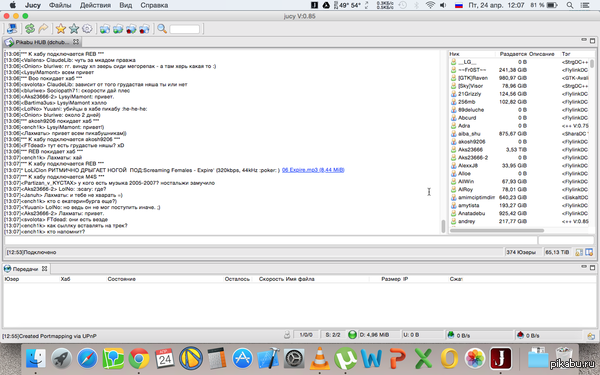This screenshot has height=375, width=600.
Task: Open Google Chrome from the dock
Action: pos(139,359)
